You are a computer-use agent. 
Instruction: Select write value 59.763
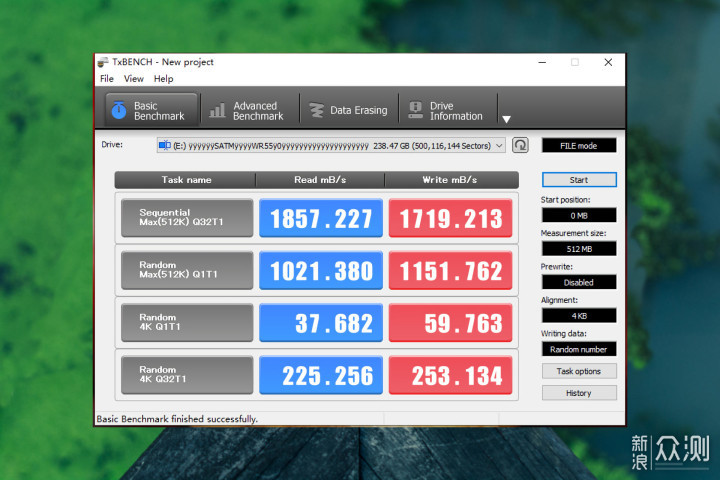click(450, 322)
